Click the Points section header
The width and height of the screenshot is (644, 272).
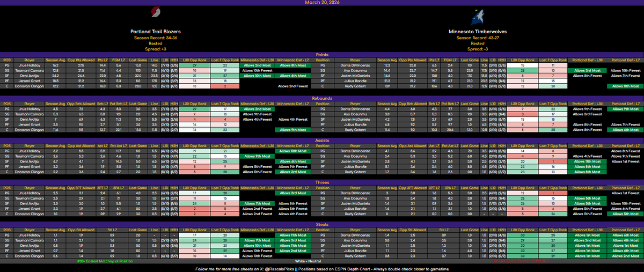322,54
